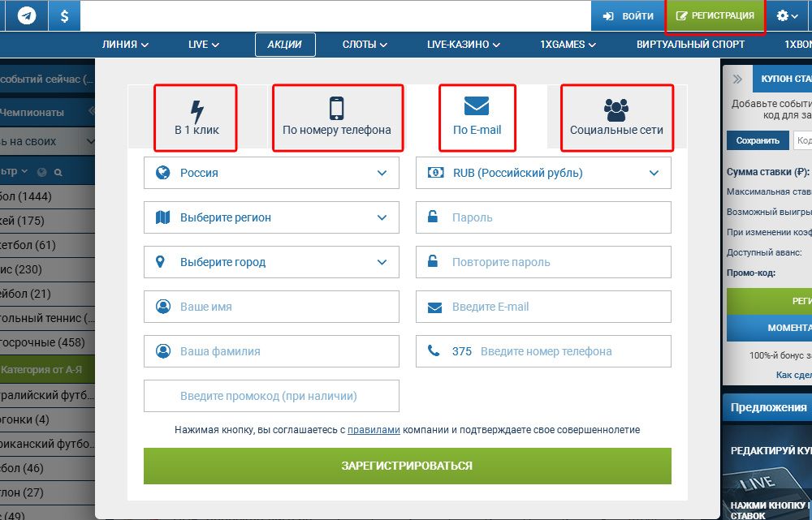This screenshot has height=520, width=812.
Task: Click the green ЗАРЕГИСТРИРОВАТЬСЯ button
Action: coord(407,466)
